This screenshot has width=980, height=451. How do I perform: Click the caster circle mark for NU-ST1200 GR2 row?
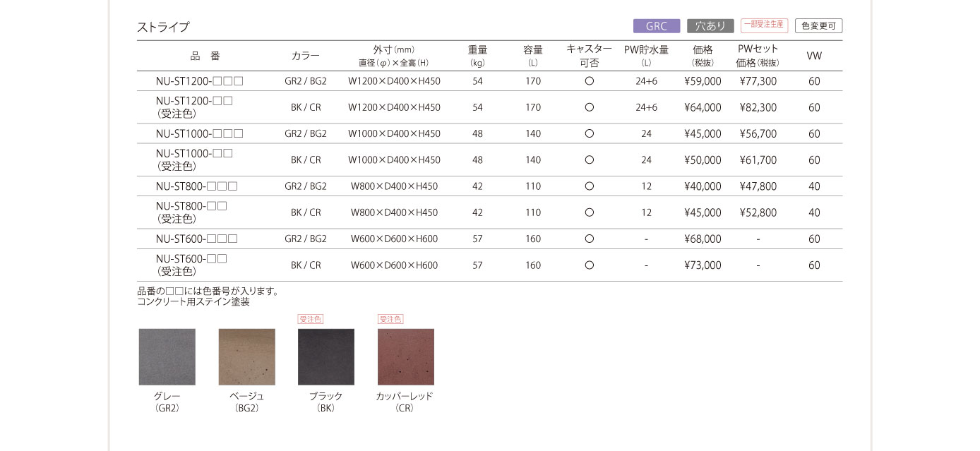(589, 81)
